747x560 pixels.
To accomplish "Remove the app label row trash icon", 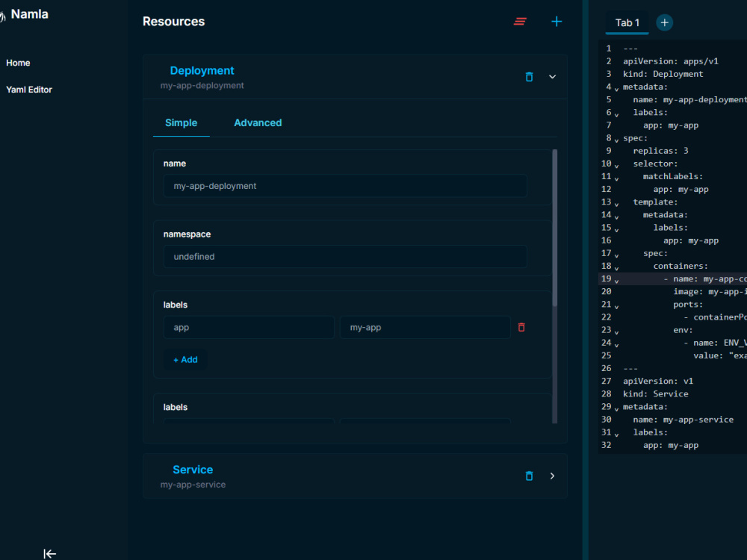I will [x=521, y=327].
